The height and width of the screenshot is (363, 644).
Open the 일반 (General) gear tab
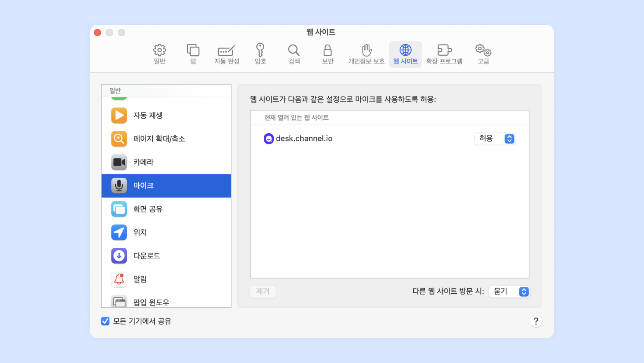[160, 54]
